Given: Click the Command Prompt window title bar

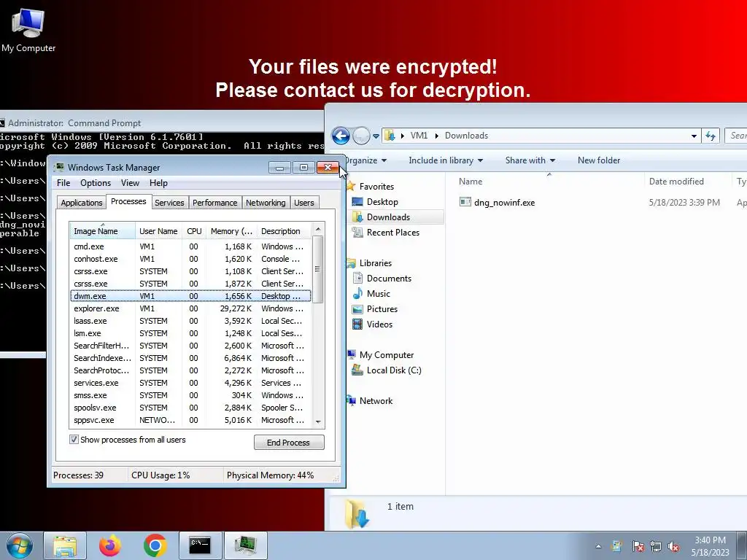Looking at the screenshot, I should point(162,122).
